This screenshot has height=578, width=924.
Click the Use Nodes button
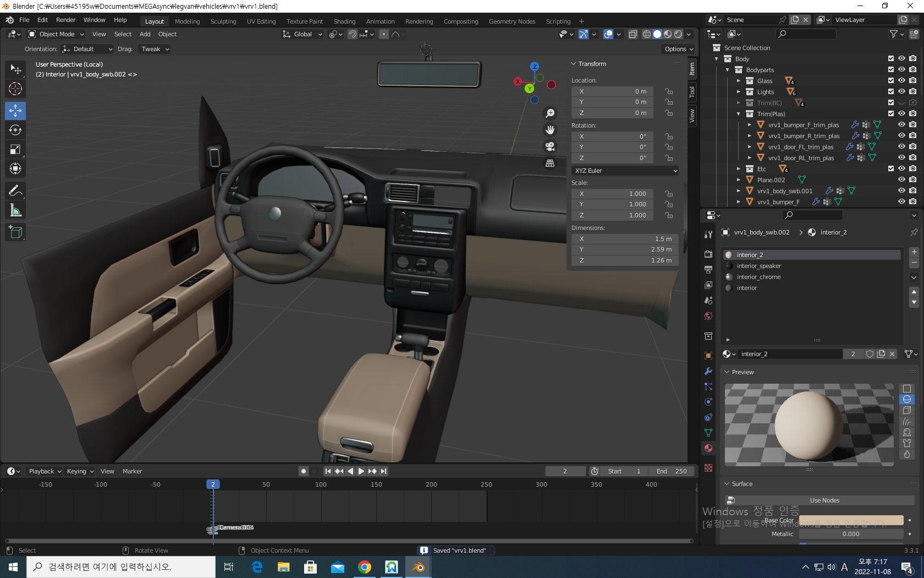[824, 500]
